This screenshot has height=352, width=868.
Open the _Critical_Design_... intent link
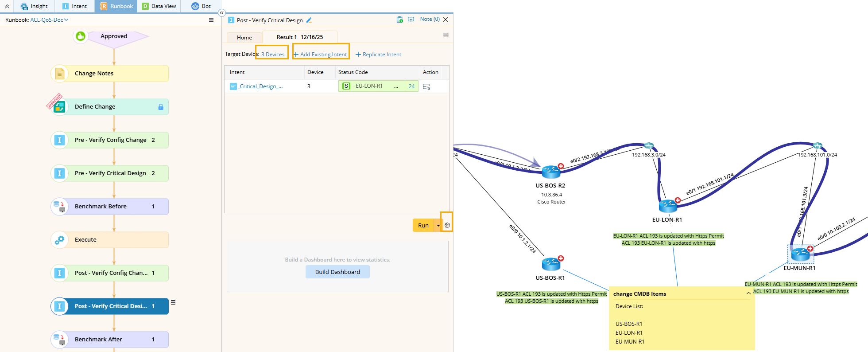point(260,86)
